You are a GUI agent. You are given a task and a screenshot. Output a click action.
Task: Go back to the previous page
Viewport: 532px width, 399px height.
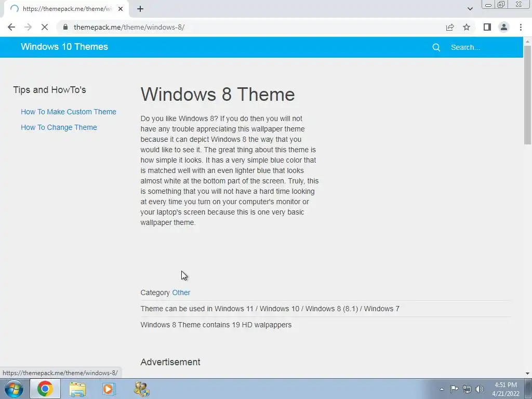pos(11,27)
